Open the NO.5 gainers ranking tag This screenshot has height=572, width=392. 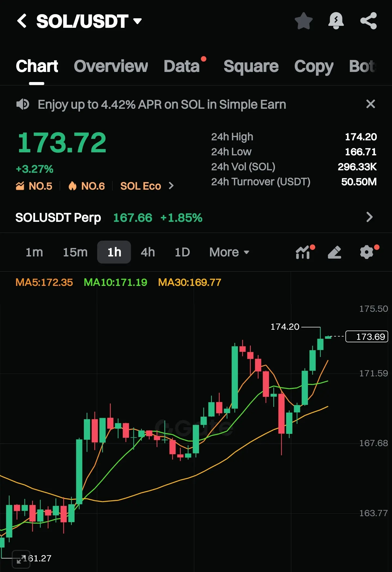pyautogui.click(x=34, y=186)
